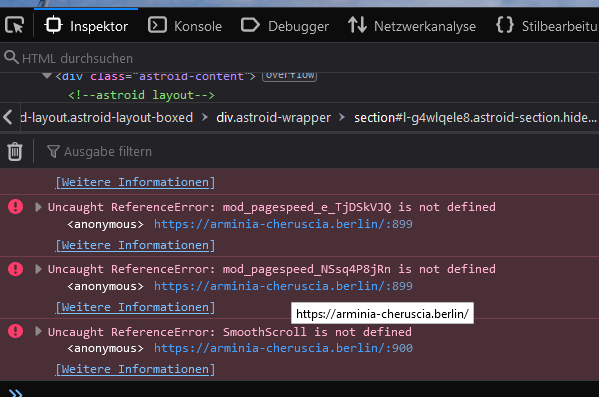Click the search magnifier icon
Viewport: 599px width, 397px height.
(11, 57)
